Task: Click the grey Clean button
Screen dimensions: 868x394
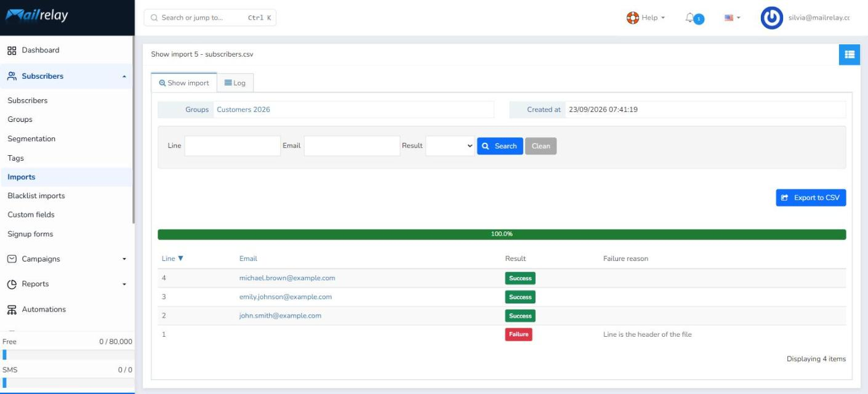Action: 540,146
